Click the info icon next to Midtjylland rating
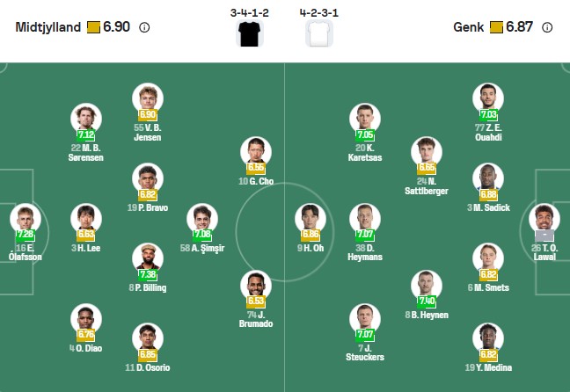The height and width of the screenshot is (392, 570). pyautogui.click(x=144, y=27)
